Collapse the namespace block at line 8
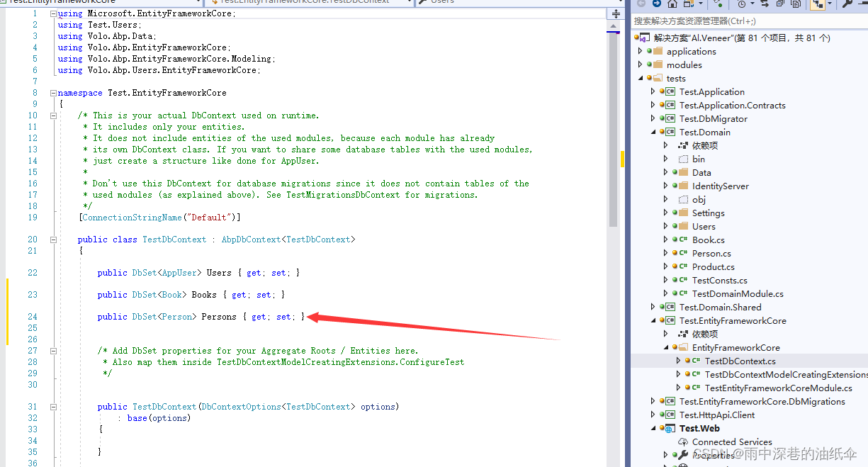This screenshot has width=868, height=467. click(53, 93)
